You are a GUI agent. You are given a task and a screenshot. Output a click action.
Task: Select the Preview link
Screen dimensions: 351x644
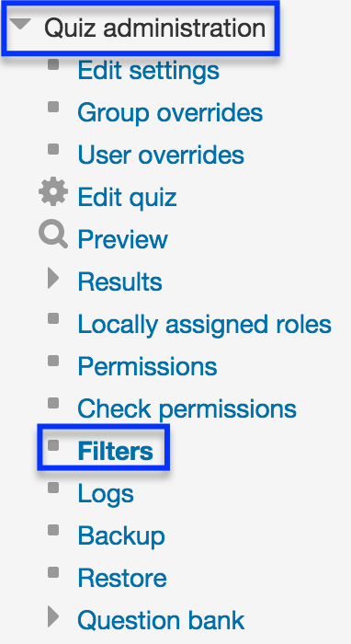pyautogui.click(x=122, y=239)
